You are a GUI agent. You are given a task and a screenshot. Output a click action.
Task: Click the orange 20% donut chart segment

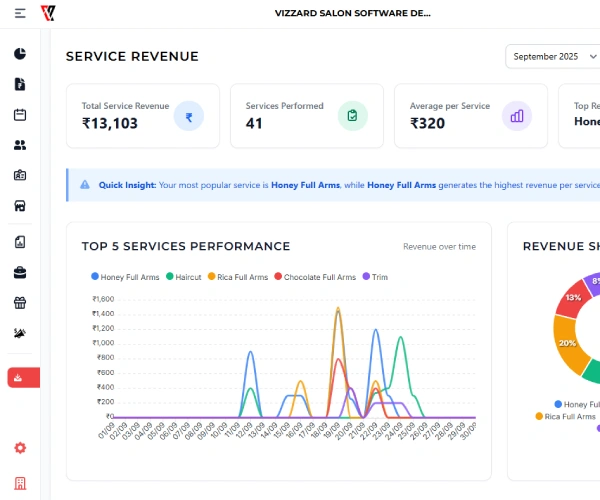coord(566,345)
